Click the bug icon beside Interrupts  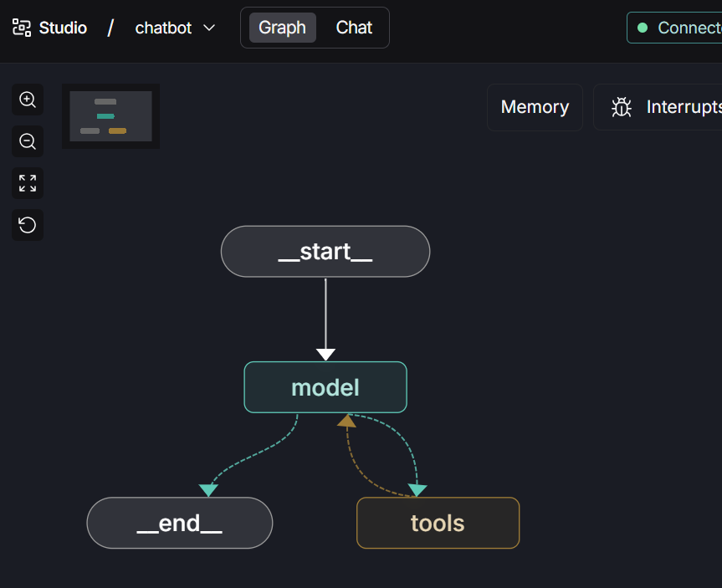click(x=621, y=107)
